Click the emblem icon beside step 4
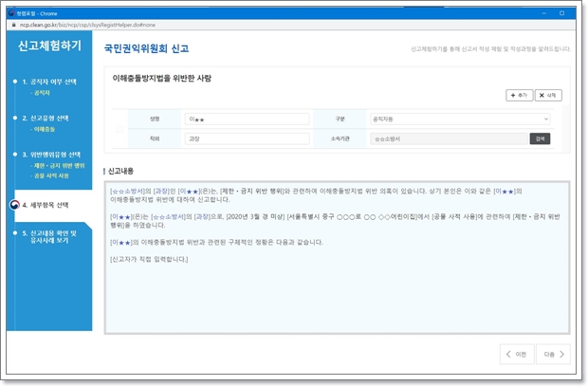This screenshot has width=588, height=386. click(x=14, y=205)
